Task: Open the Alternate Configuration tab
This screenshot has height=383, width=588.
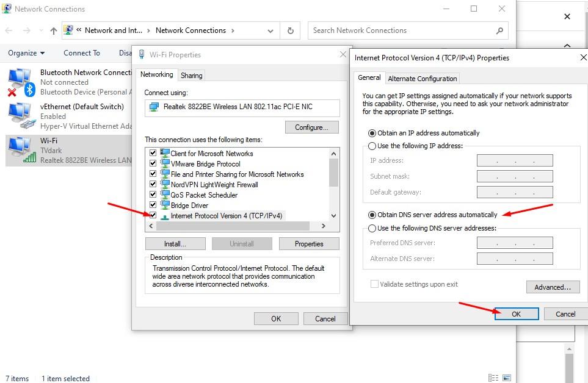Action: coord(423,78)
